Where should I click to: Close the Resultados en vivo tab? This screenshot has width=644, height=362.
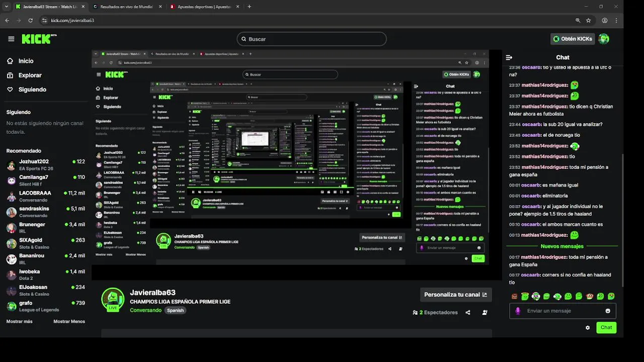160,7
